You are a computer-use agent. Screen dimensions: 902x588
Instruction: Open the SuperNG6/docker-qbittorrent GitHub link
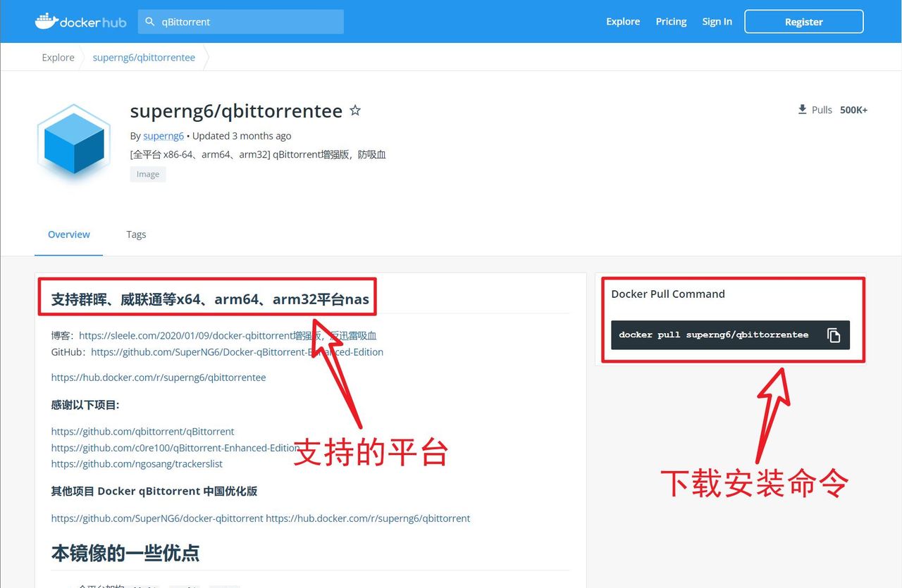[x=157, y=518]
